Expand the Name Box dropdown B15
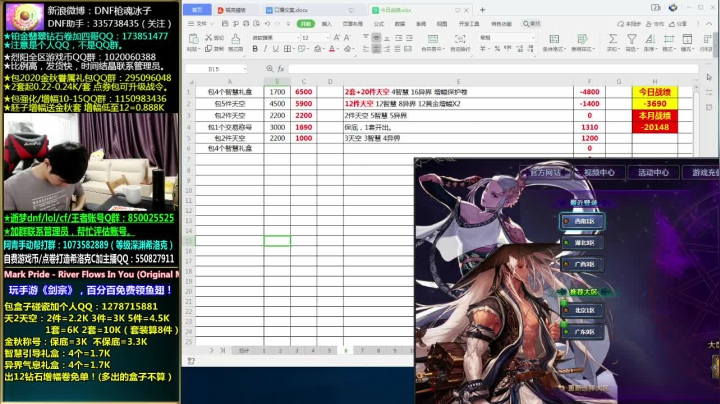The width and height of the screenshot is (720, 404). 245,69
